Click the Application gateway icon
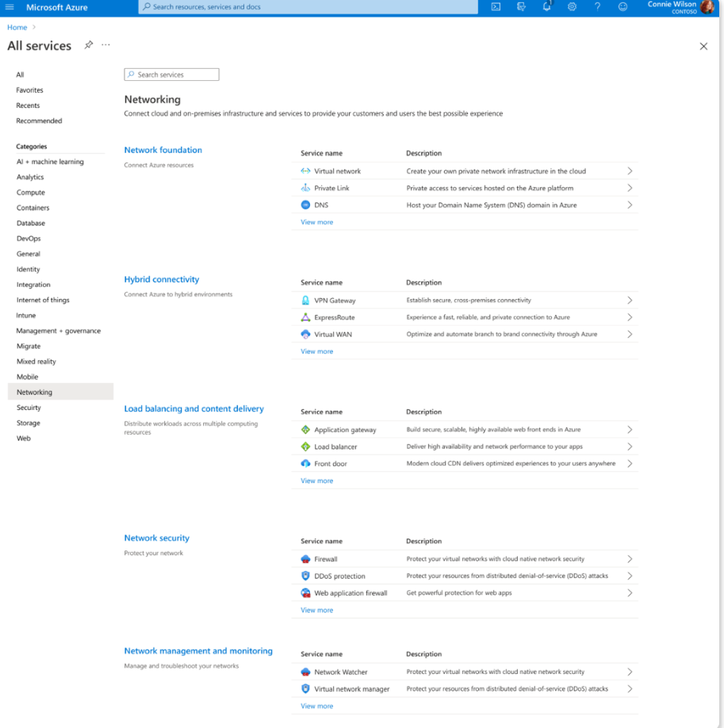Screen dimensions: 724x728 [305, 430]
